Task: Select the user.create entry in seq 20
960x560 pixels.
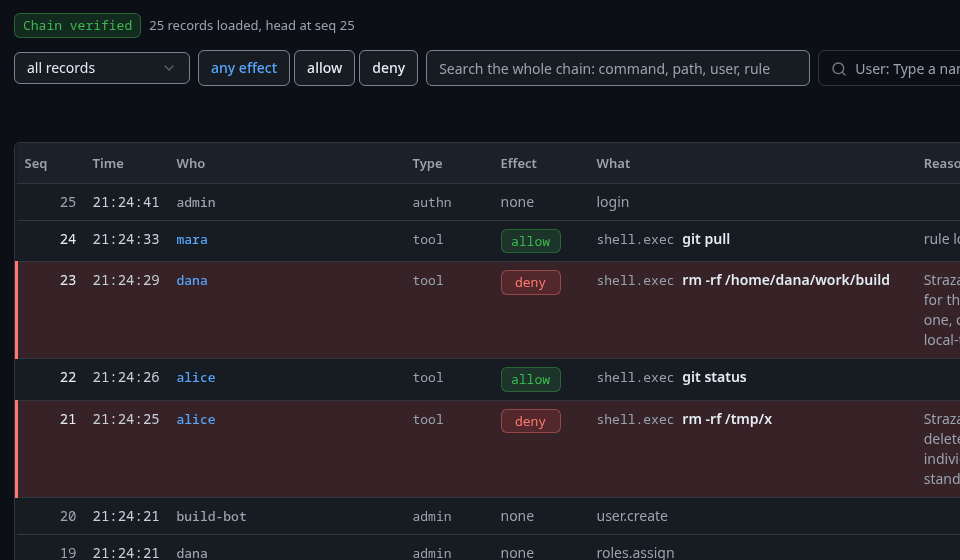Action: (632, 517)
